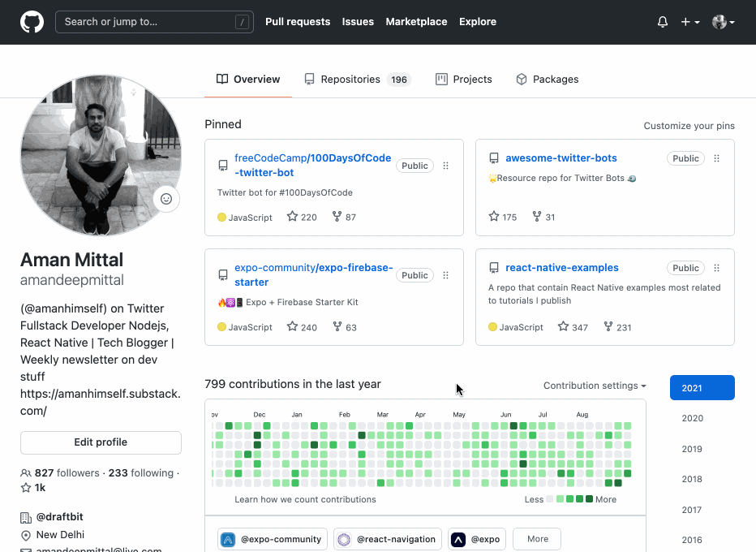This screenshot has height=552, width=756.
Task: Open the @draftbit organization link
Action: tap(60, 517)
